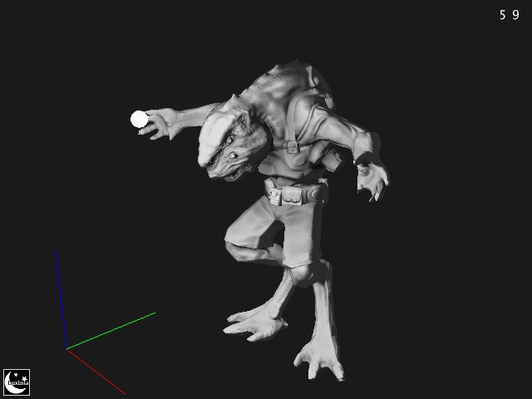This screenshot has height=399, width=532.
Task: Click the Luxinia moon logo icon
Action: pyautogui.click(x=17, y=382)
